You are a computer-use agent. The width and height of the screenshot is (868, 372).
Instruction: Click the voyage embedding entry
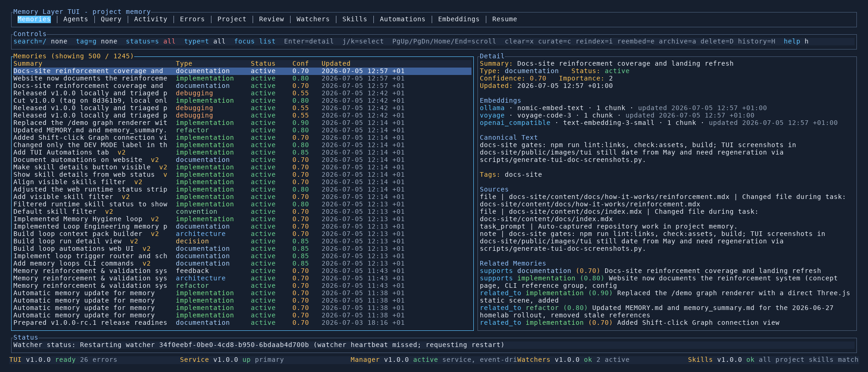coord(617,115)
